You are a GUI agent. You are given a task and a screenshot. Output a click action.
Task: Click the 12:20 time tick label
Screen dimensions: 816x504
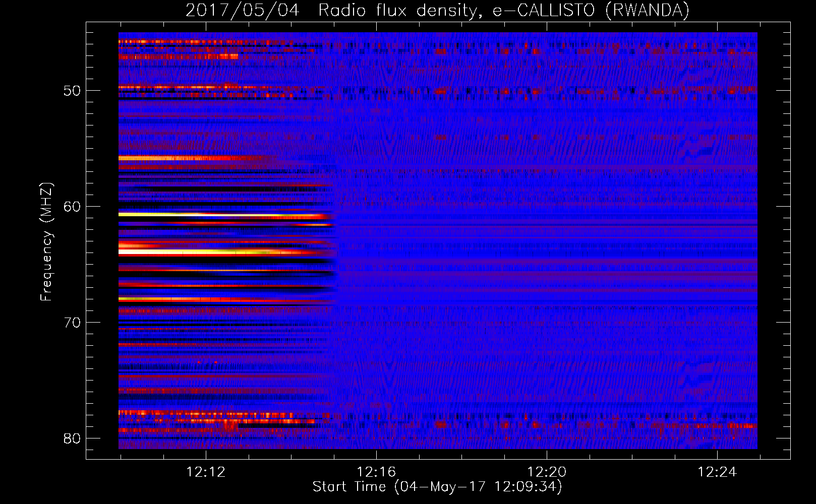547,472
